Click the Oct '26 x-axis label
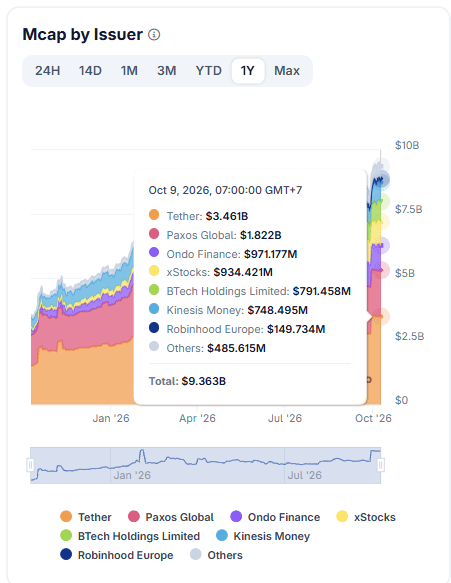 pos(373,418)
